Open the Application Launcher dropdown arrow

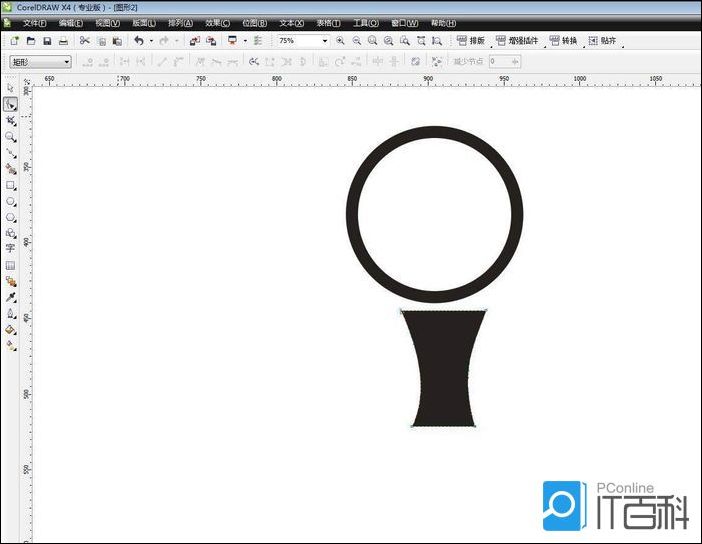click(x=245, y=41)
